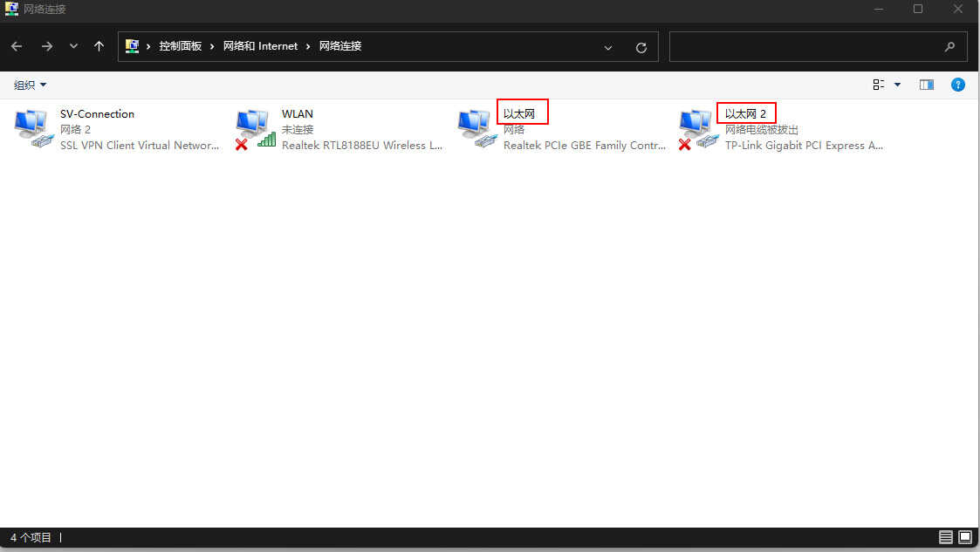
Task: Click the window title icon
Action: click(x=11, y=9)
